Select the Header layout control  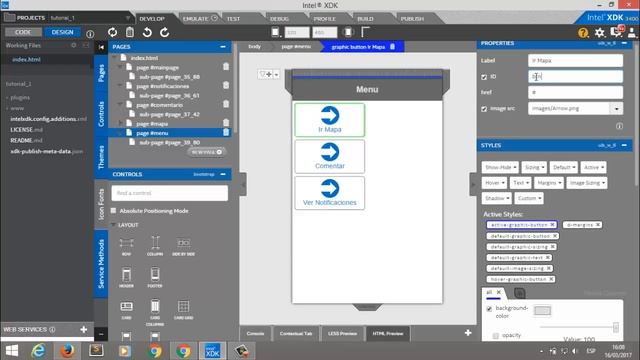(126, 278)
